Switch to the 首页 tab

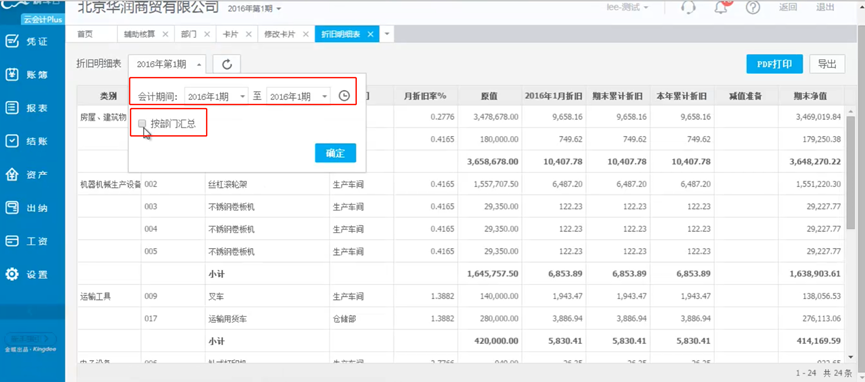85,34
